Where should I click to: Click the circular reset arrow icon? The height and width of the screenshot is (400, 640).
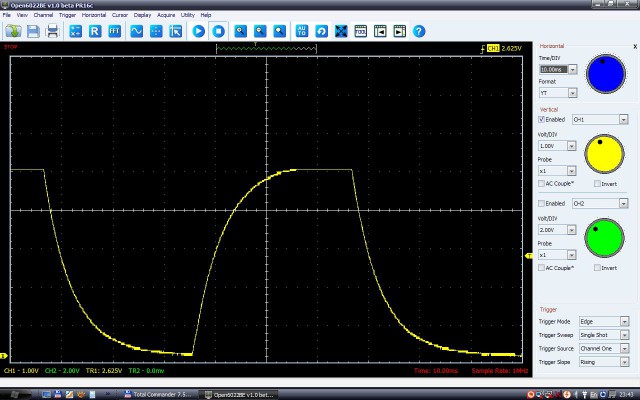coord(322,31)
